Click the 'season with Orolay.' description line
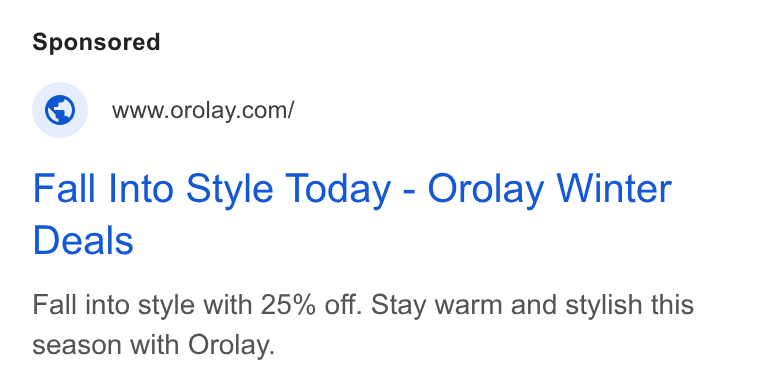 pyautogui.click(x=154, y=345)
